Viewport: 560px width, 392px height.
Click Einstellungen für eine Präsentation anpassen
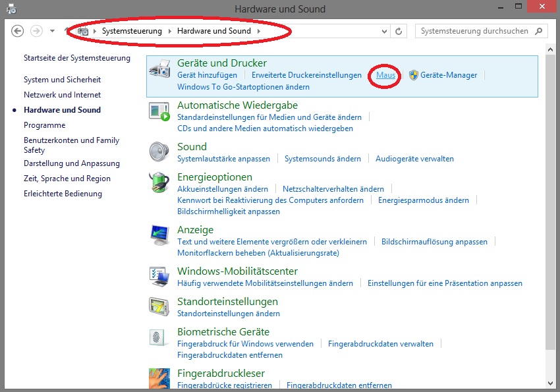(x=445, y=283)
